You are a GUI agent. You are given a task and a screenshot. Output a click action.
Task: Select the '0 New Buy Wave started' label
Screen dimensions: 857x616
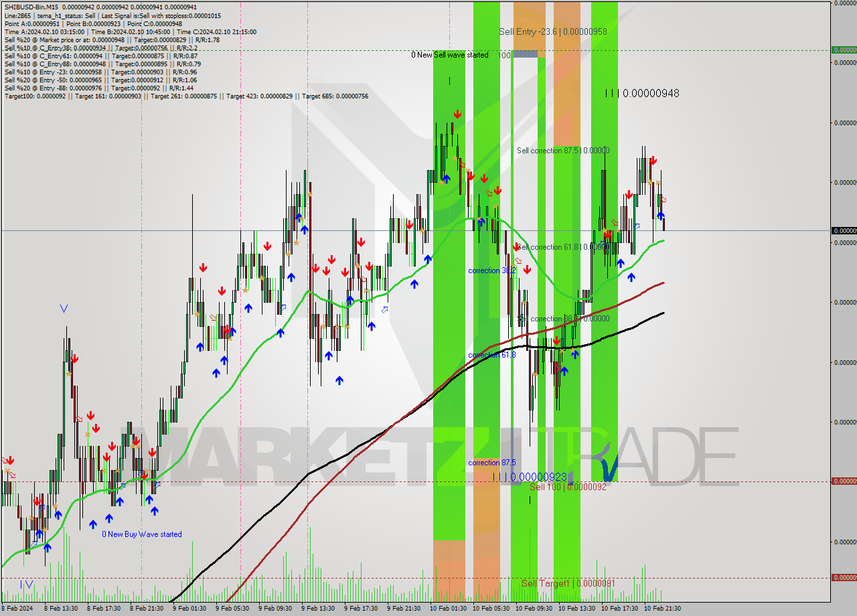[142, 534]
